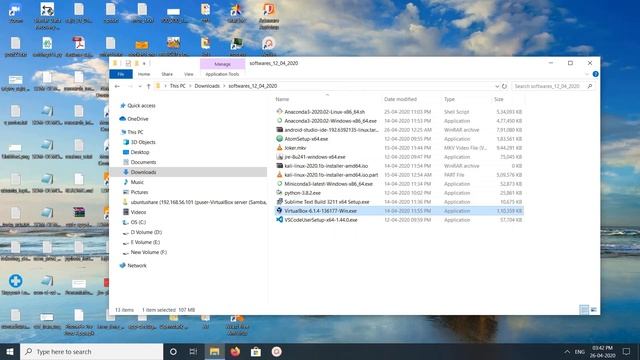Open Task View on taskbar
This screenshot has width=640, height=360.
pyautogui.click(x=193, y=351)
